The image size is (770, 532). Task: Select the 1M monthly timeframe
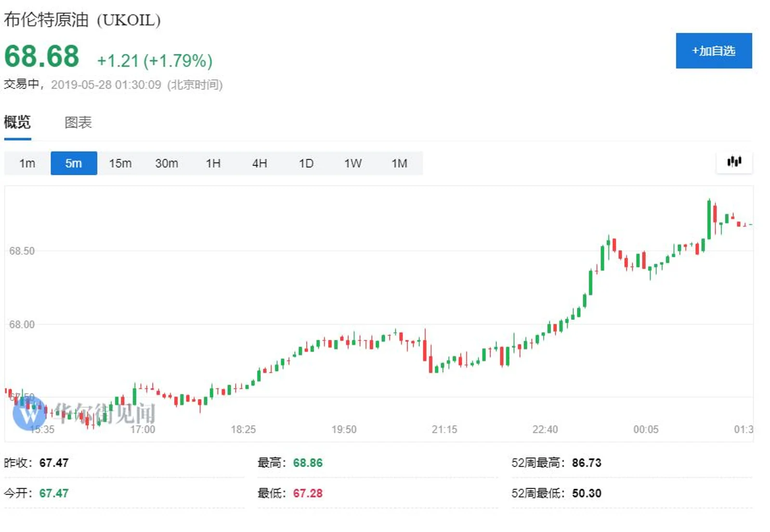[399, 163]
